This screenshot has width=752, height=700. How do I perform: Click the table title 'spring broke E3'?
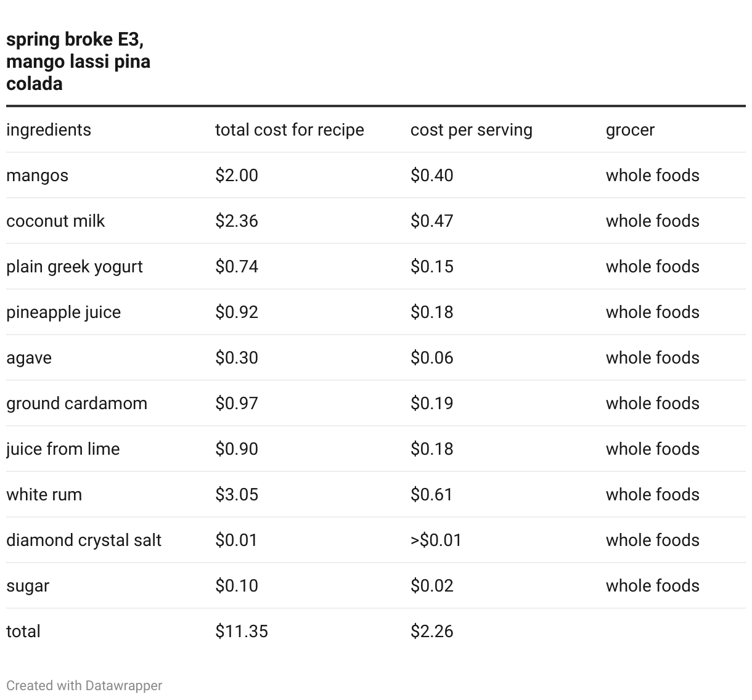[x=75, y=40]
